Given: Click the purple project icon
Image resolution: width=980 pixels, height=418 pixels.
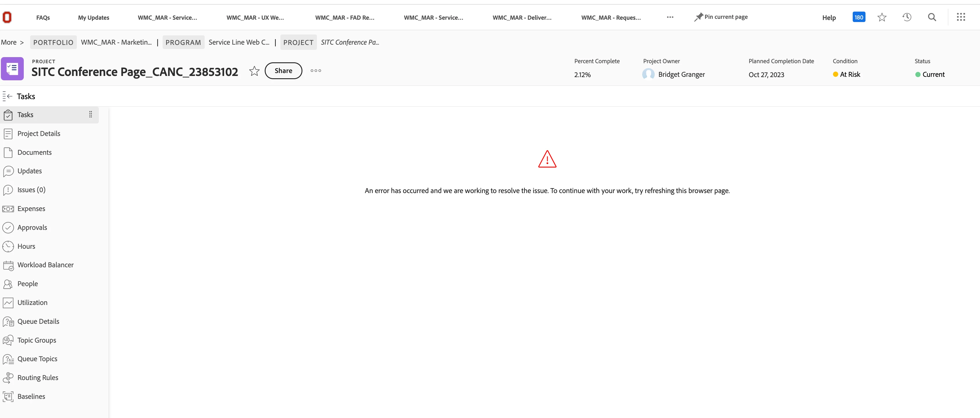Looking at the screenshot, I should pyautogui.click(x=12, y=69).
